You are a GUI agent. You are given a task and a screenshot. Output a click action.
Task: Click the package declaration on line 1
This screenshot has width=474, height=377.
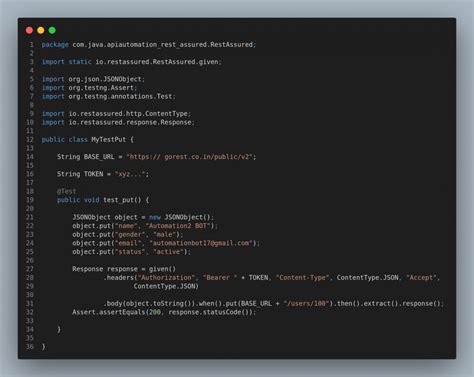coord(149,44)
